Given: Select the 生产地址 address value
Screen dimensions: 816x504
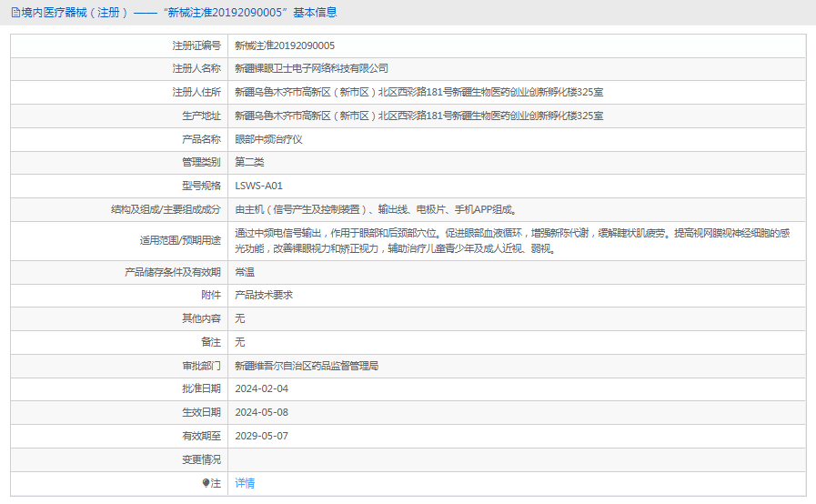Looking at the screenshot, I should (419, 116).
